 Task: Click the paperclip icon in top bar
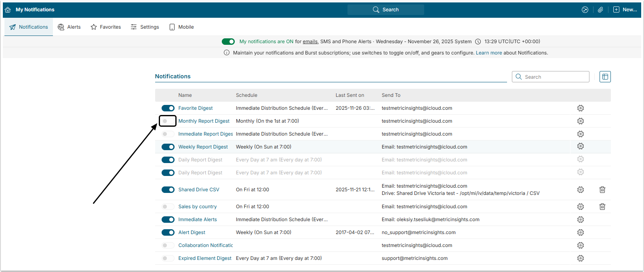coord(600,10)
